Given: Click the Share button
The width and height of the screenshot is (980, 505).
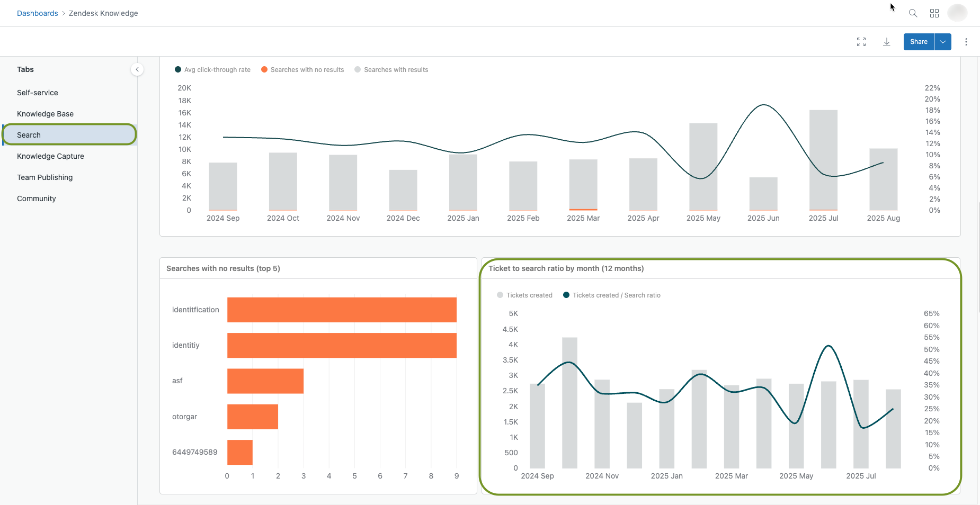Looking at the screenshot, I should [918, 41].
